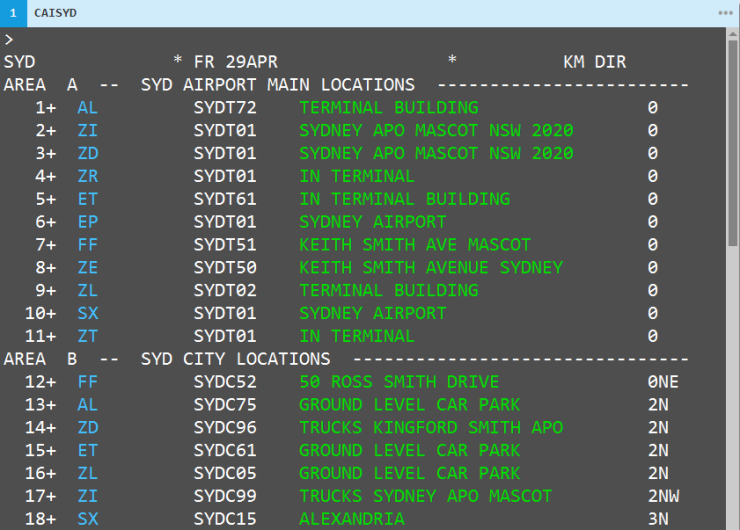
Task: Select line 17+ ZI vendor code
Action: click(88, 496)
